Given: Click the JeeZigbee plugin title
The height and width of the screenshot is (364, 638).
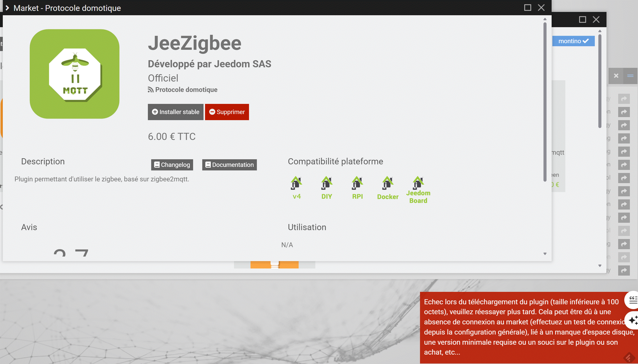Looking at the screenshot, I should tap(195, 43).
